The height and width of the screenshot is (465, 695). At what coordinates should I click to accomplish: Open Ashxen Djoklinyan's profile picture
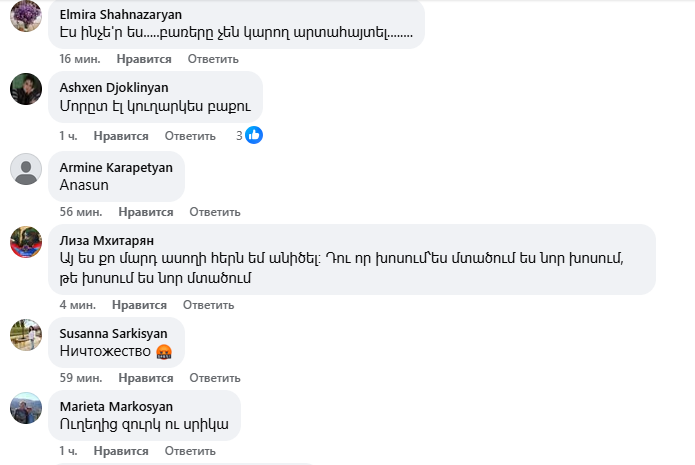pos(26,88)
